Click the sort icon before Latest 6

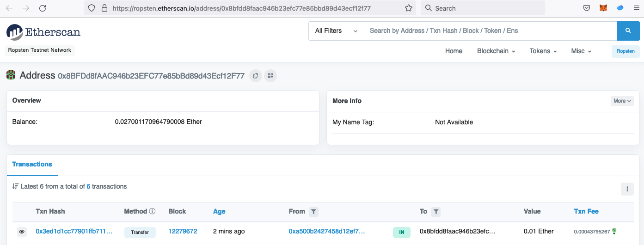(15, 187)
